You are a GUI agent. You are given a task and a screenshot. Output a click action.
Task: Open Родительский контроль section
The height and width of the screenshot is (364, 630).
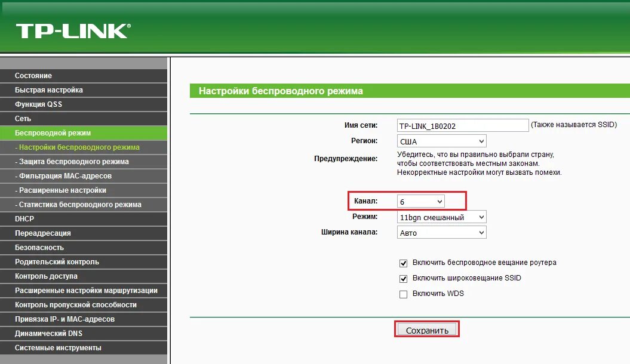tap(84, 262)
